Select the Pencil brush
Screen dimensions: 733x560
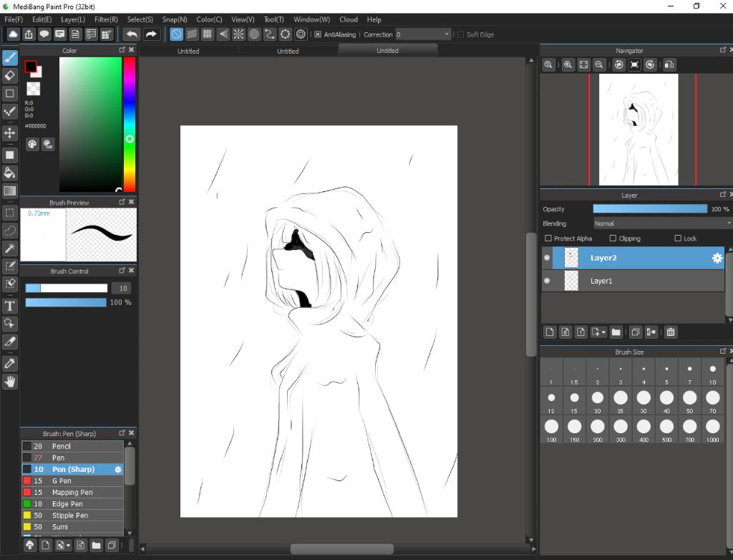pyautogui.click(x=72, y=446)
